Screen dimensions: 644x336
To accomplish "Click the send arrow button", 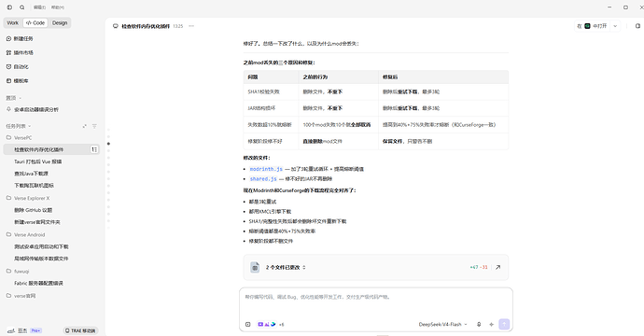I will click(x=504, y=325).
